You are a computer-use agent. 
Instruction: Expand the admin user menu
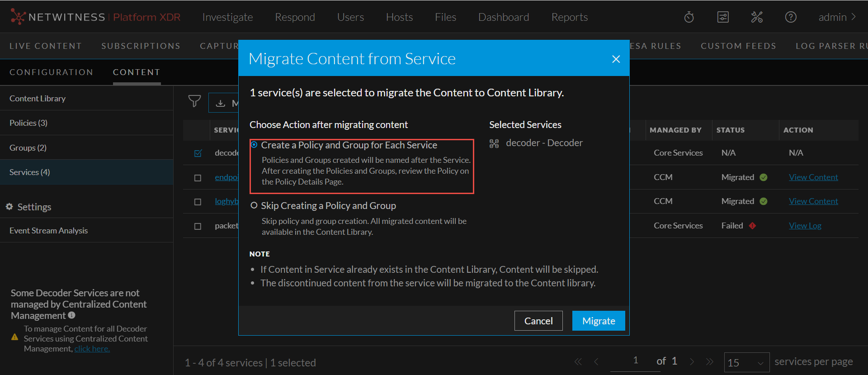[x=837, y=17]
